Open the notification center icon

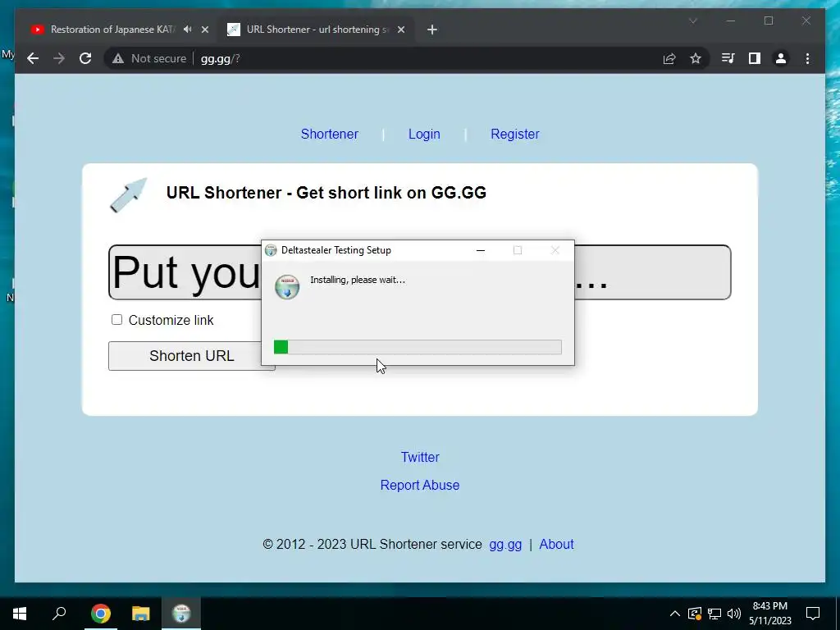tap(813, 614)
